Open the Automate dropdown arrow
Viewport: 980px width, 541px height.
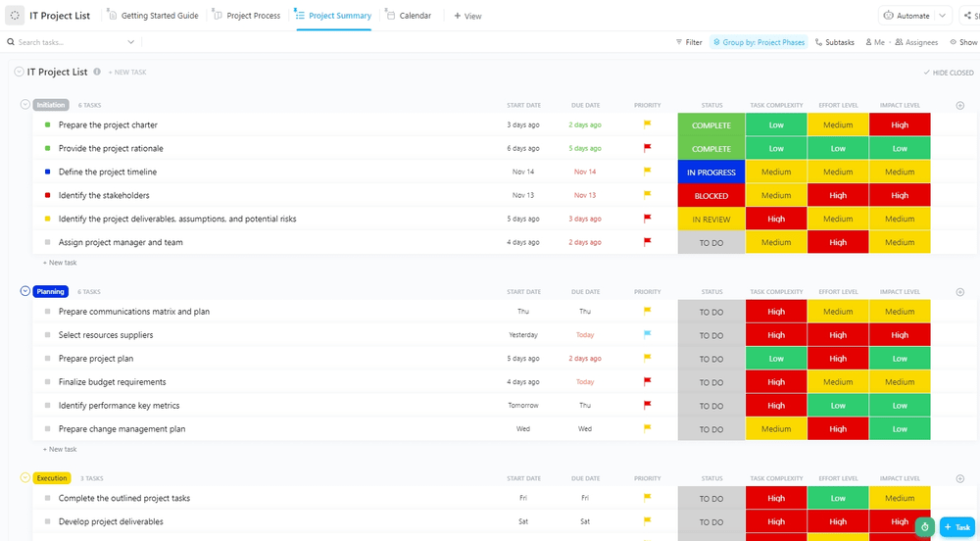pyautogui.click(x=943, y=16)
